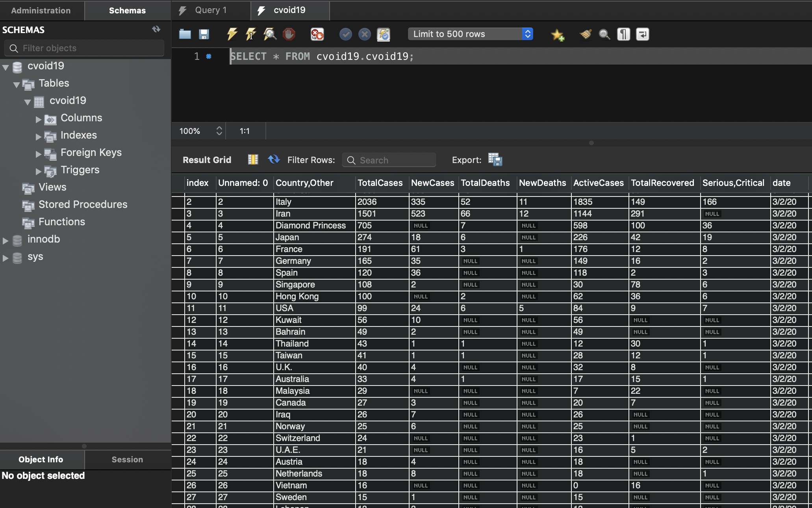Rollback the current transaction
This screenshot has height=508, width=812.
(x=364, y=34)
